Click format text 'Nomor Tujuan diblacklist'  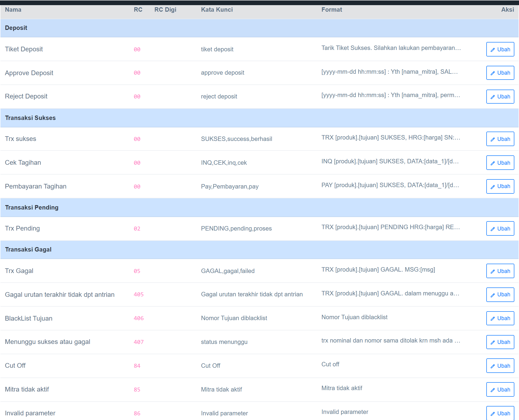(354, 317)
